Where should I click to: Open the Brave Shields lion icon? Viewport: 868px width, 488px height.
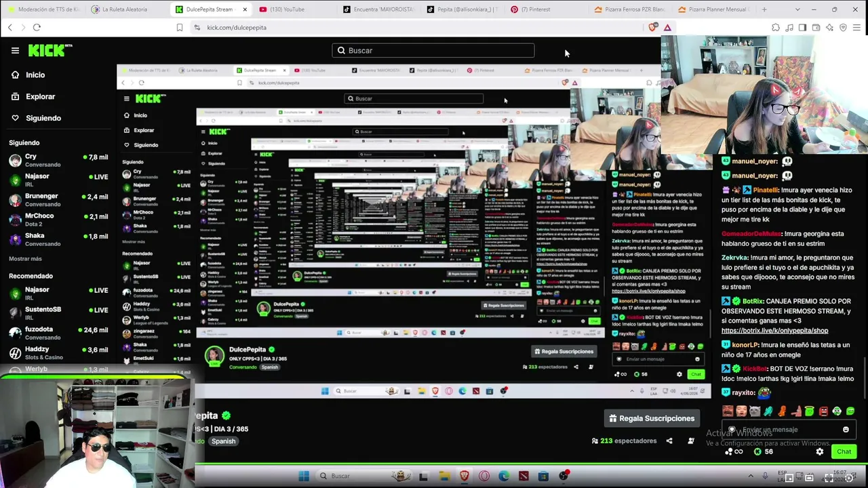pos(653,27)
